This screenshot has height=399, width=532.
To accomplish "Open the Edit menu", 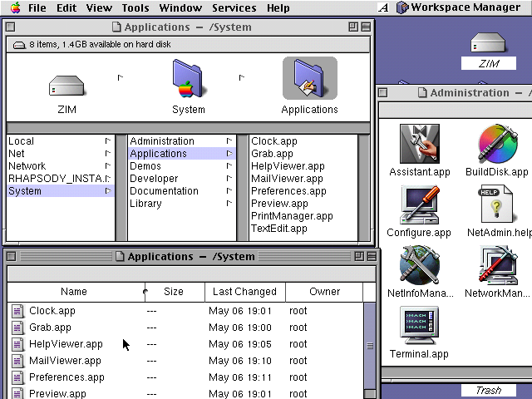I will coord(66,7).
